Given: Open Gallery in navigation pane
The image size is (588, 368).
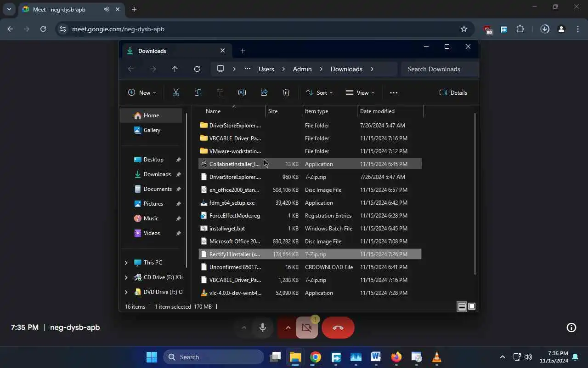Looking at the screenshot, I should point(152,130).
